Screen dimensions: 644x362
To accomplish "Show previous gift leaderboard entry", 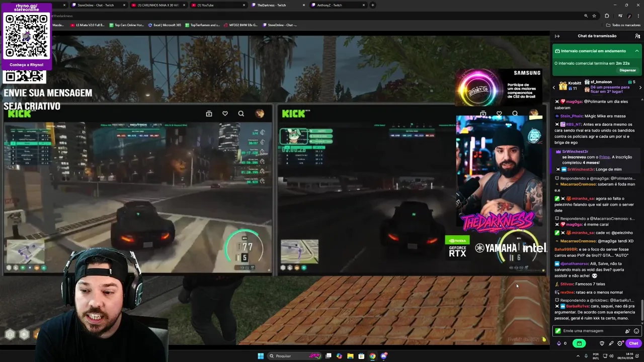I will [x=554, y=87].
